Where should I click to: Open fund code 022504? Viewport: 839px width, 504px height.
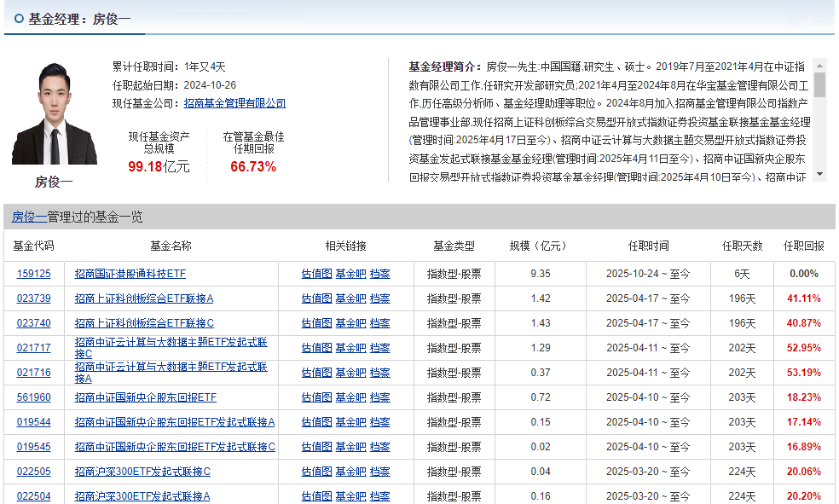coord(34,496)
